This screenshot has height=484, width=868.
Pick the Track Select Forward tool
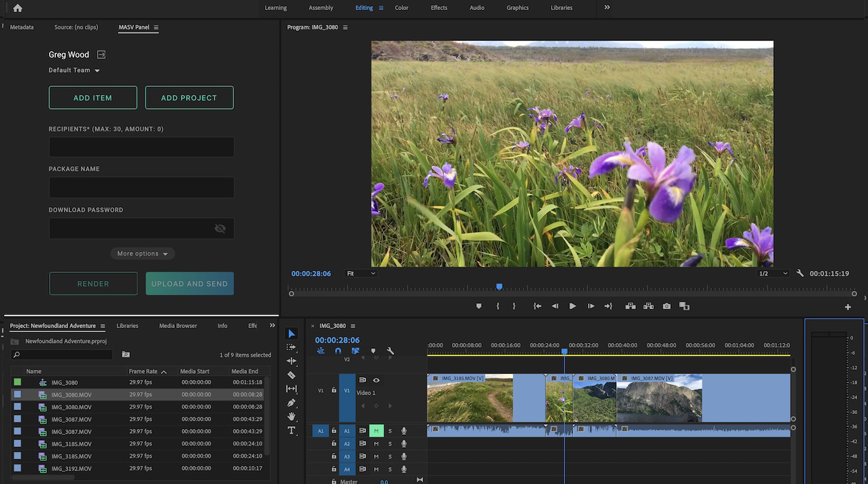(291, 348)
